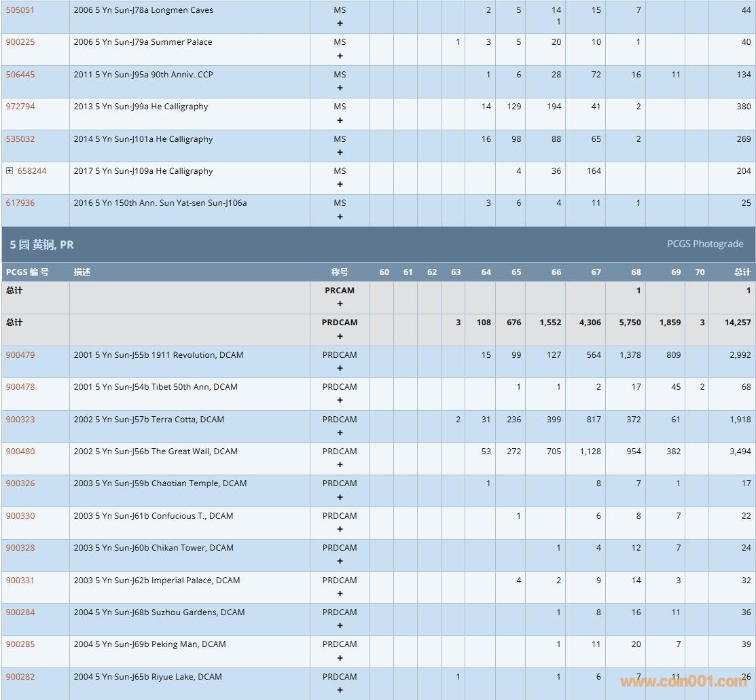Open the 900323 Terra Cotta entry
756x700 pixels.
click(x=20, y=420)
